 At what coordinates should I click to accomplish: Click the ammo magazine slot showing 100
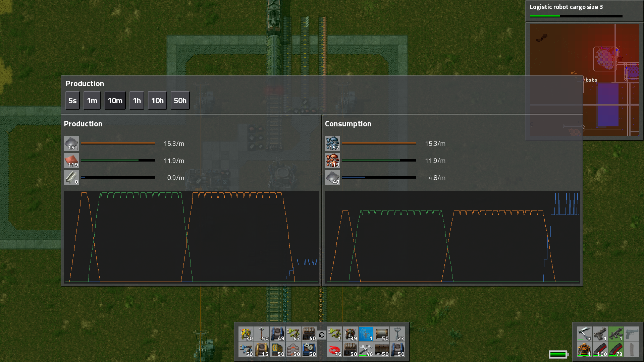(600, 350)
